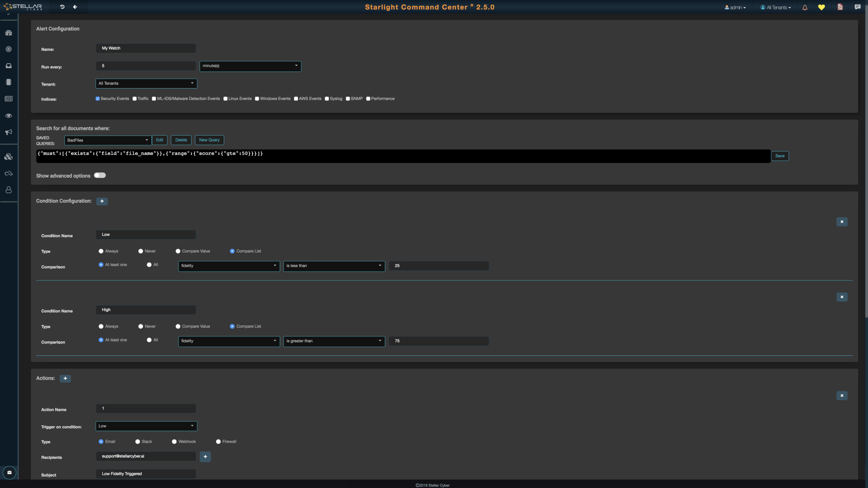Remove the Low condition with X
The height and width of the screenshot is (488, 868).
point(842,222)
